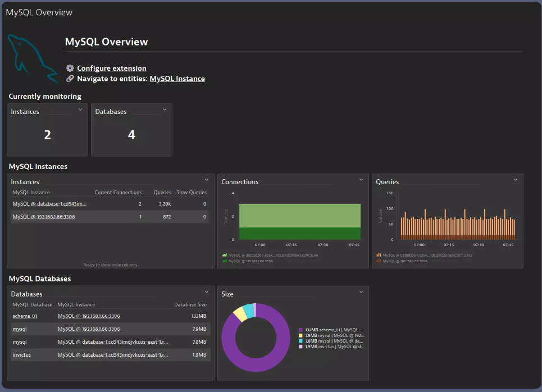Image resolution: width=542 pixels, height=392 pixels.
Task: Expand the Databases count tile menu chevron
Action: 165,110
